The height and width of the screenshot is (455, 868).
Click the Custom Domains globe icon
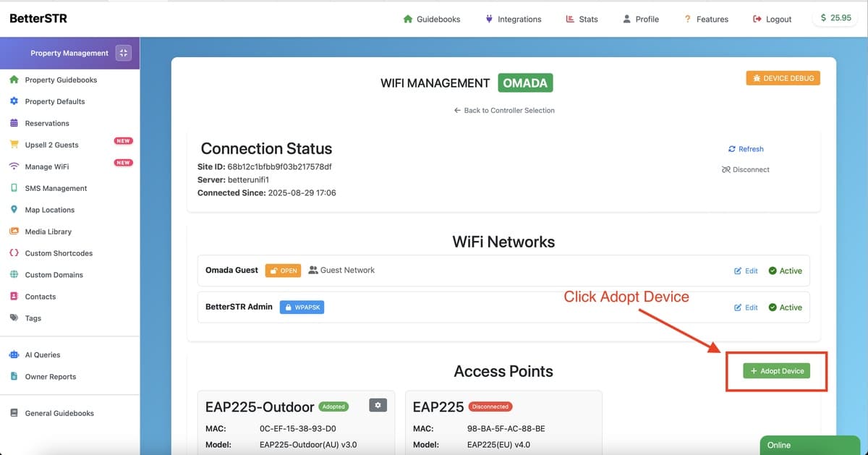[14, 275]
